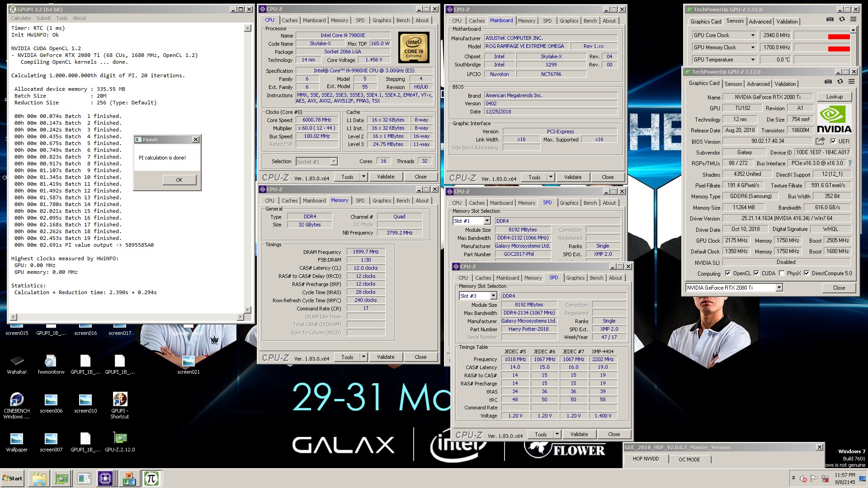The height and width of the screenshot is (488, 868).
Task: Open the NVIDIA GeForce RTX 2080 Ti dropdown
Action: click(x=779, y=288)
